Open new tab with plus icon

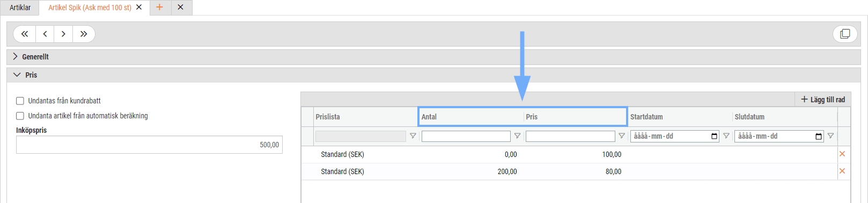pos(159,7)
